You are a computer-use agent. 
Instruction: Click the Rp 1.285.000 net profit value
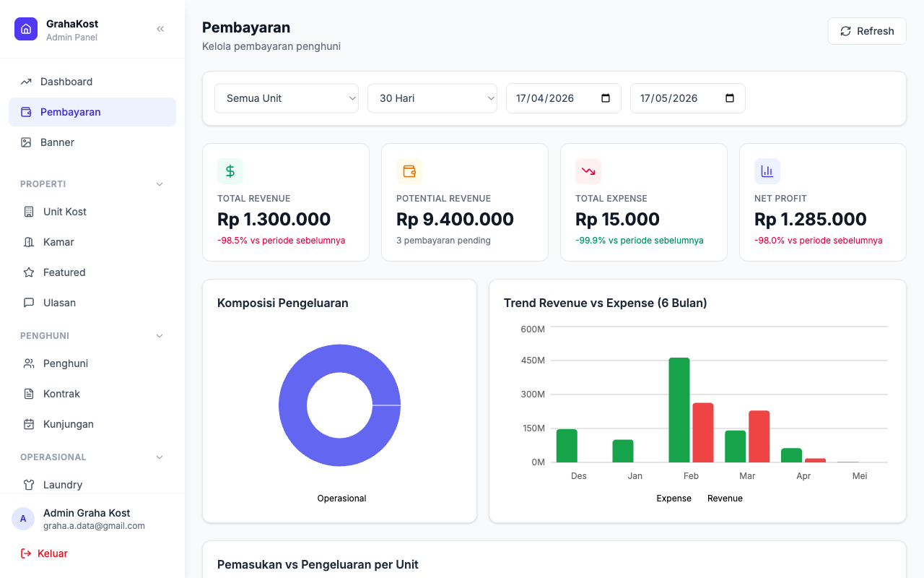click(811, 219)
